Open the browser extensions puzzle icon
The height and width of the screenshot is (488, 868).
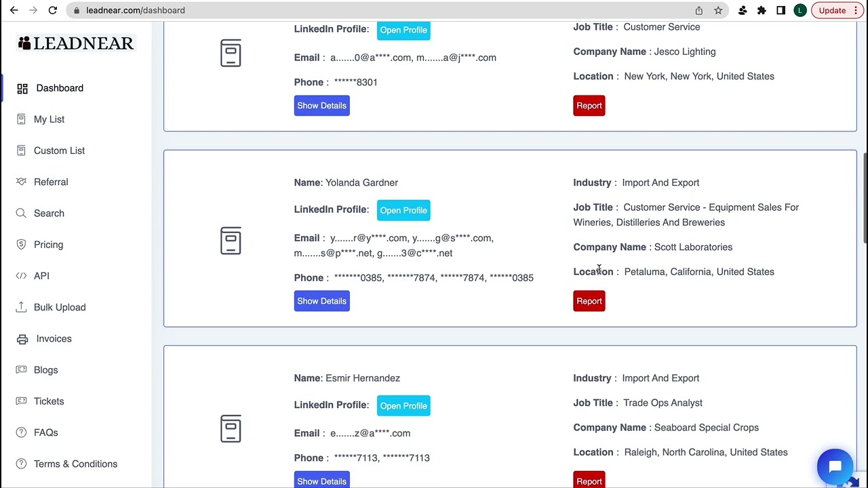pos(762,10)
